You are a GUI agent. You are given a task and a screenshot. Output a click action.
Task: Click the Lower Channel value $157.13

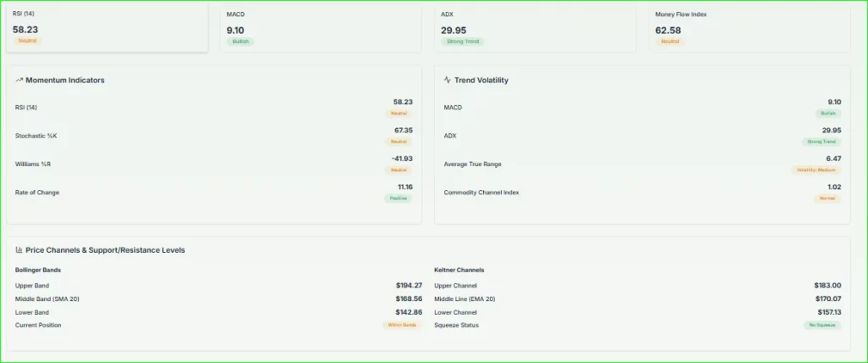(829, 312)
